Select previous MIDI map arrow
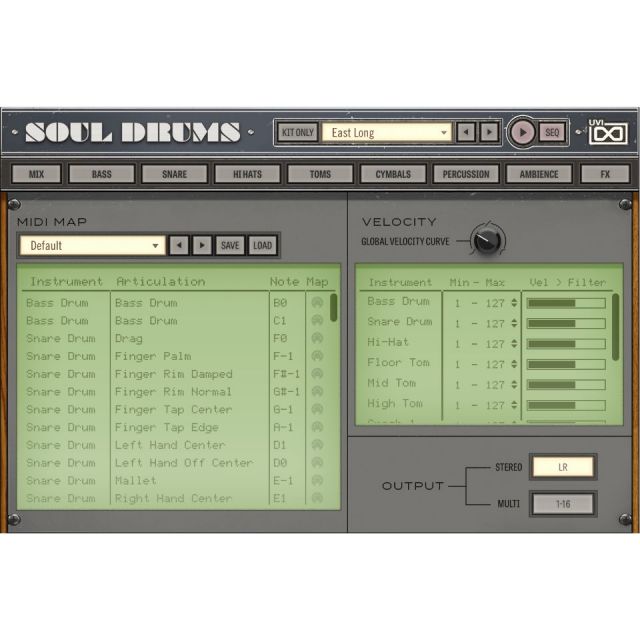 click(x=179, y=245)
